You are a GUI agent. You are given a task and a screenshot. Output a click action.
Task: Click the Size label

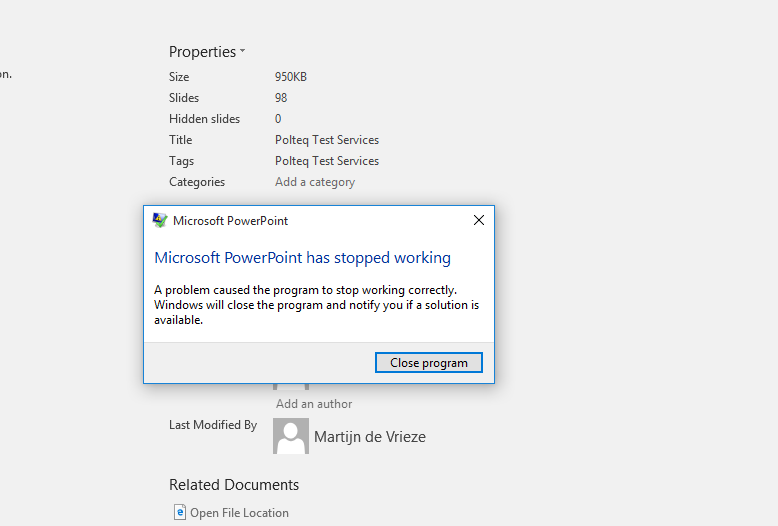point(179,77)
